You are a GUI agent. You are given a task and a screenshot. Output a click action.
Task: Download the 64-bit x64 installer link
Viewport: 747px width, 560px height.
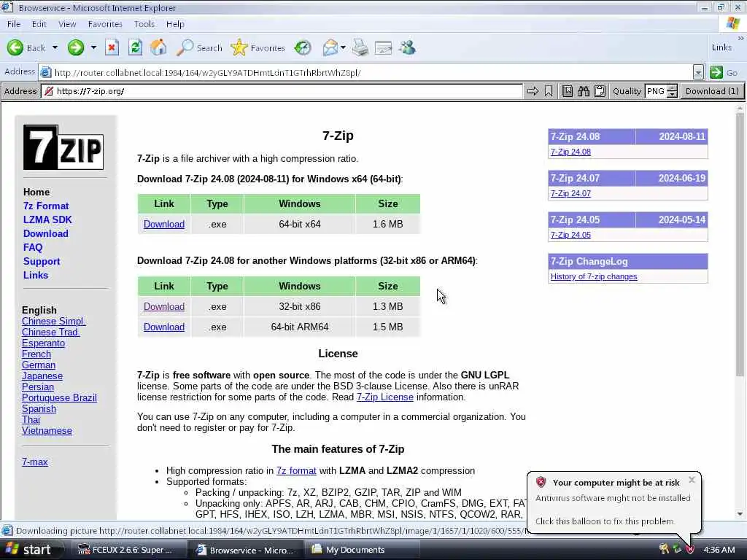pos(164,224)
